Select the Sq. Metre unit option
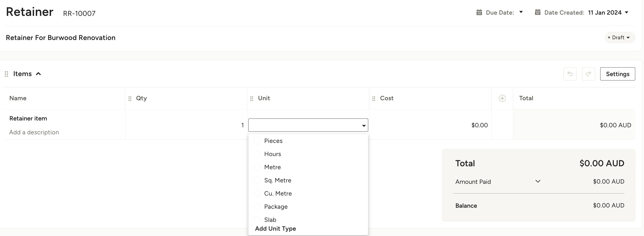This screenshot has height=236, width=644. [277, 180]
